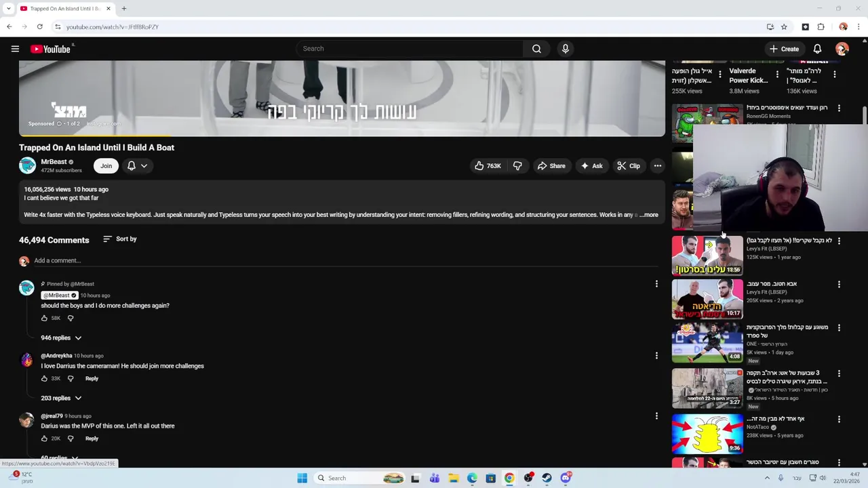Dislike the @Andreykha comment
Screen dimensions: 868x488
tap(71, 378)
